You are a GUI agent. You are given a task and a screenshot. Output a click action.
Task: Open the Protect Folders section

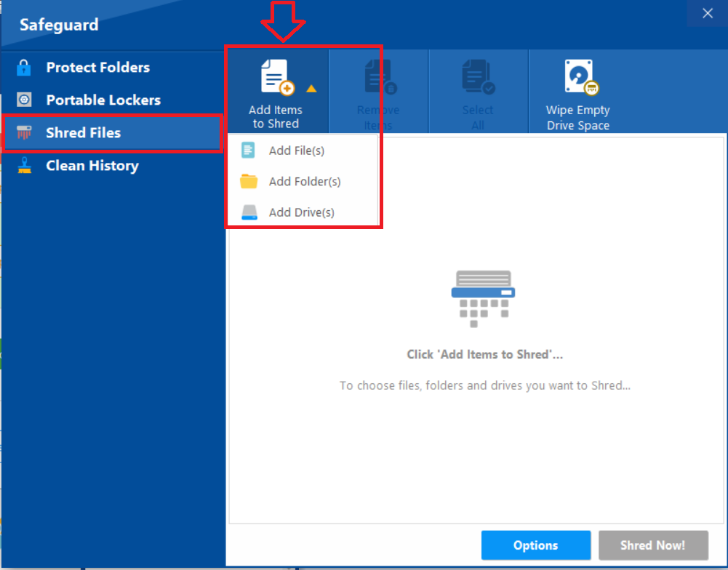click(112, 68)
